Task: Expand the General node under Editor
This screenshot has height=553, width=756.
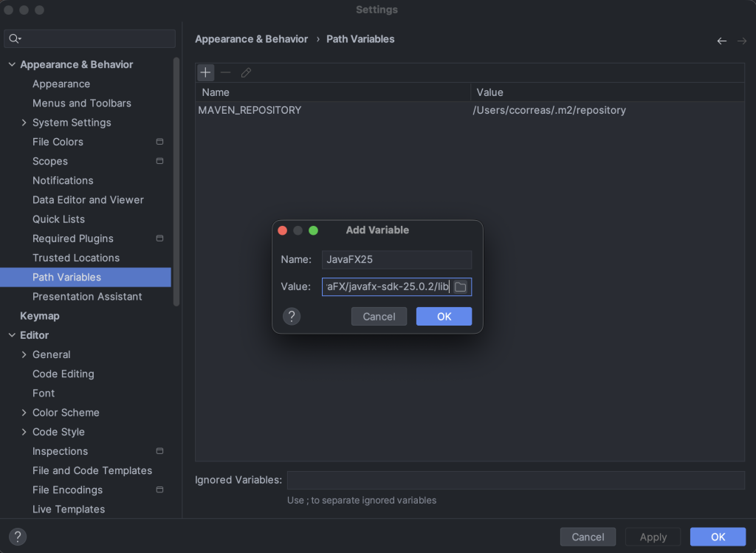Action: pos(24,354)
